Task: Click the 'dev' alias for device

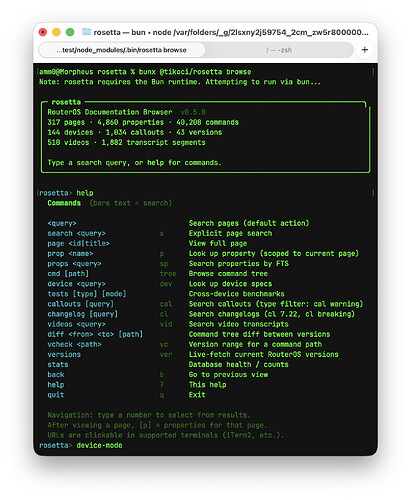Action: click(x=166, y=284)
